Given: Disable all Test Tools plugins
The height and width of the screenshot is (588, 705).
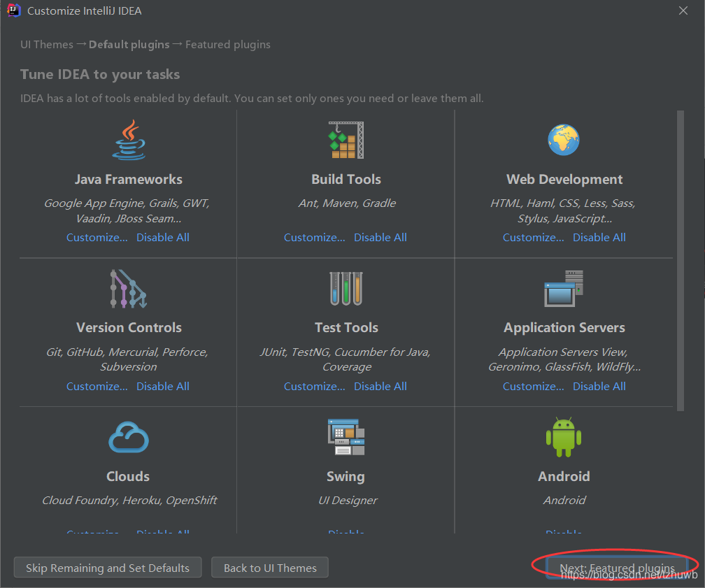Looking at the screenshot, I should [x=380, y=386].
